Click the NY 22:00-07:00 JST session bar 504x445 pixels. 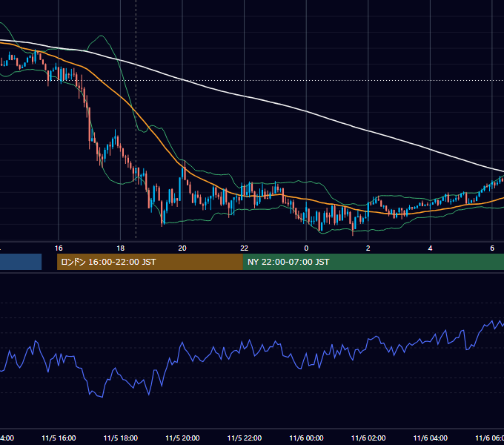pyautogui.click(x=374, y=262)
